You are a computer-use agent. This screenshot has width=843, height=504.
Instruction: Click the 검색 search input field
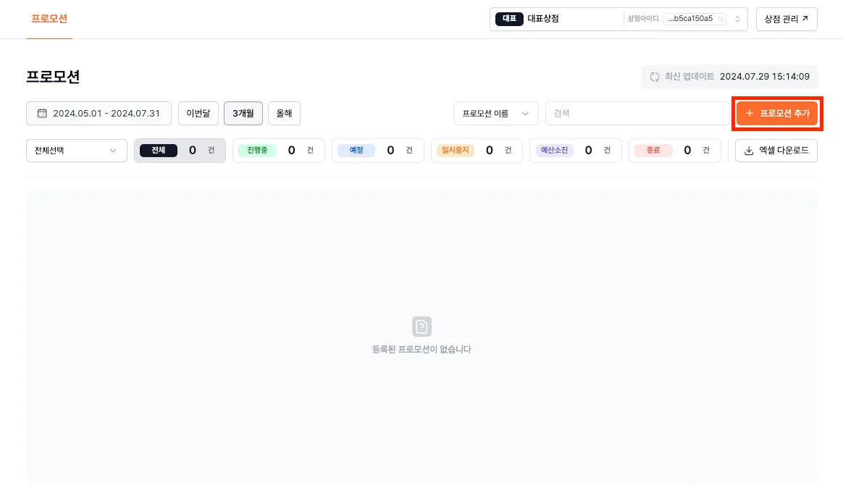tap(637, 113)
